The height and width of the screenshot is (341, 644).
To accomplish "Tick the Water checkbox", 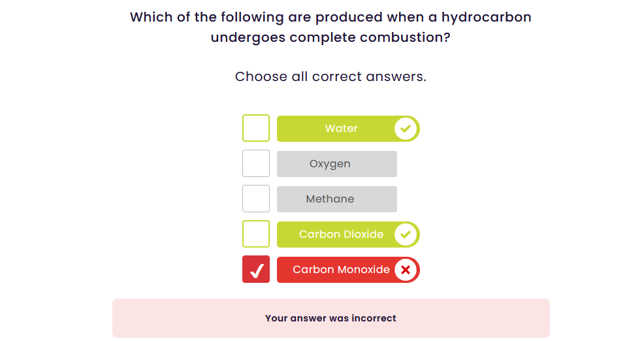I will point(256,128).
